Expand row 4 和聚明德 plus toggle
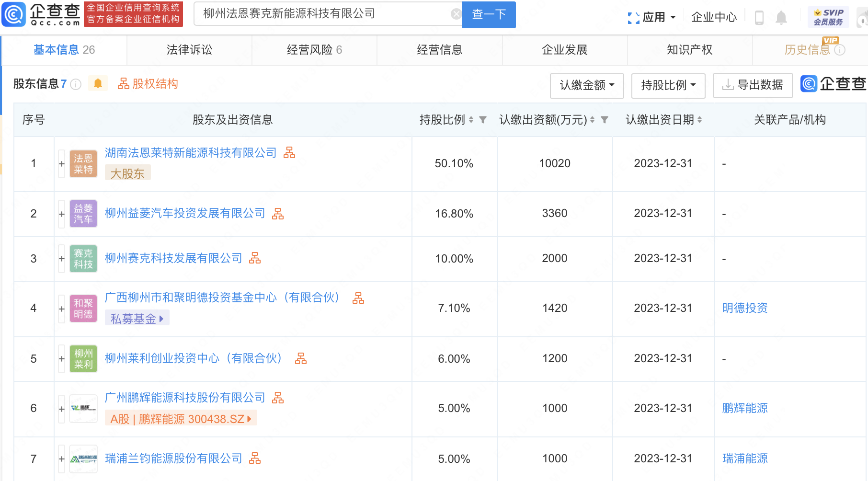The width and height of the screenshot is (868, 481). (62, 309)
